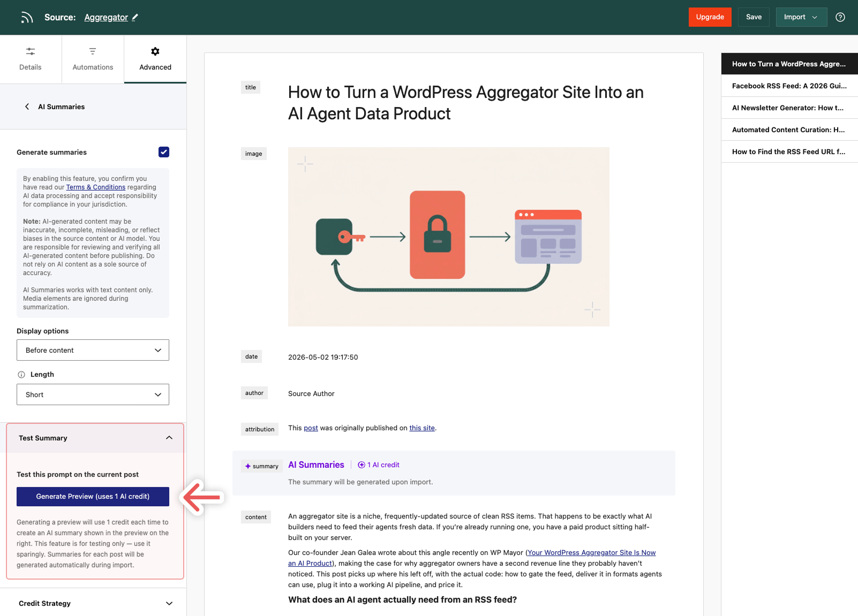The width and height of the screenshot is (858, 616).
Task: Switch to the Automations tab
Action: pyautogui.click(x=93, y=59)
